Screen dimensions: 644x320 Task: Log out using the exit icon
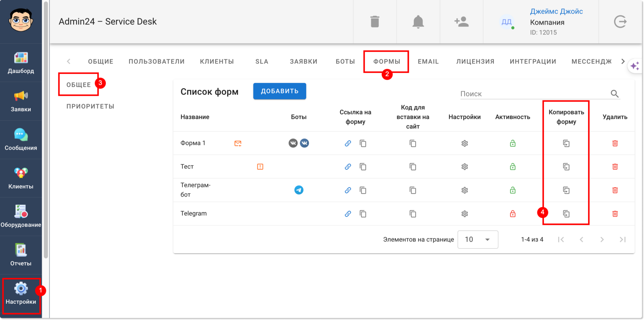pos(620,22)
